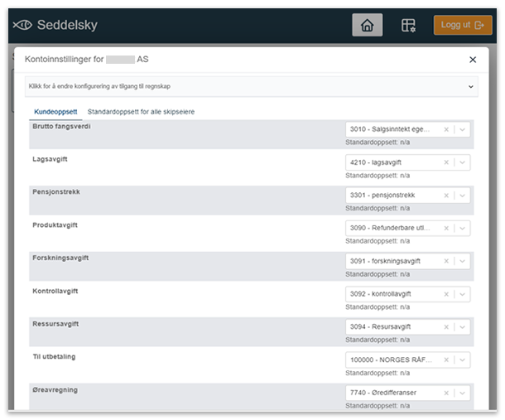The width and height of the screenshot is (505, 420).
Task: Click the Seddelsky title text
Action: tap(67, 25)
